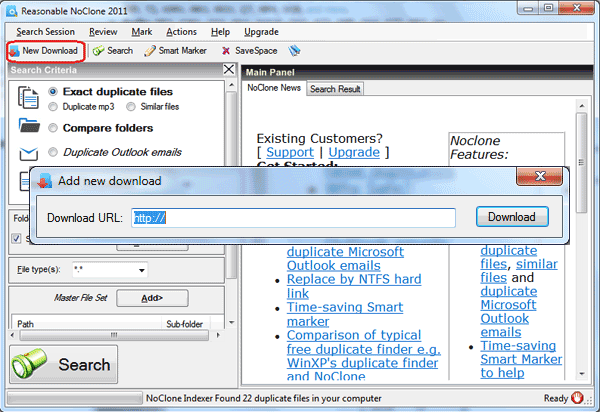Open Time-saving Smart Marker to help link
Image resolution: width=600 pixels, height=412 pixels.
point(521,359)
